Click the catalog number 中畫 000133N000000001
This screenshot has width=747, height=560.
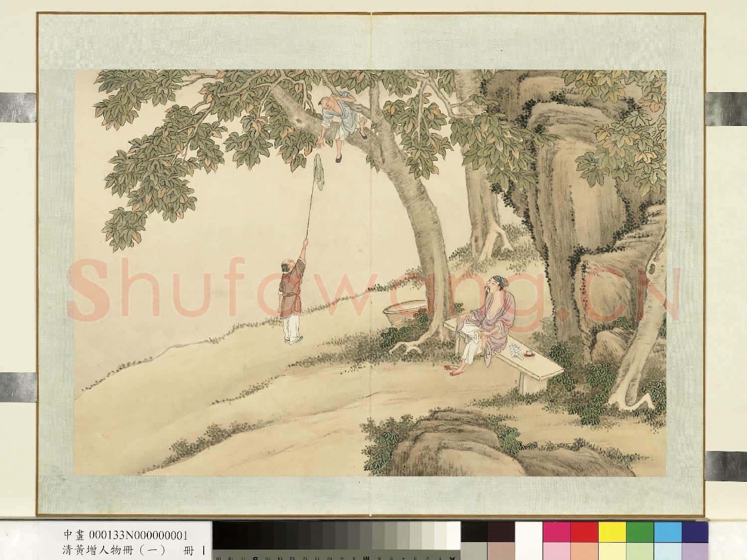pos(126,535)
